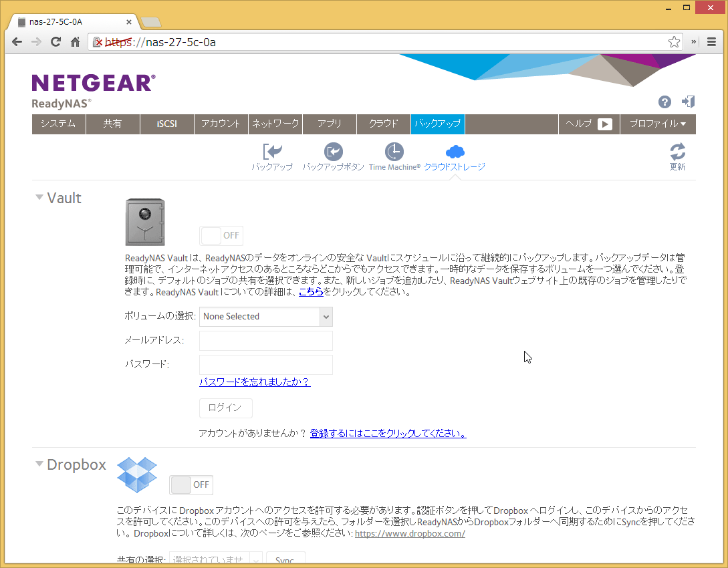The height and width of the screenshot is (568, 728).
Task: Click the logout door icon
Action: pos(688,102)
